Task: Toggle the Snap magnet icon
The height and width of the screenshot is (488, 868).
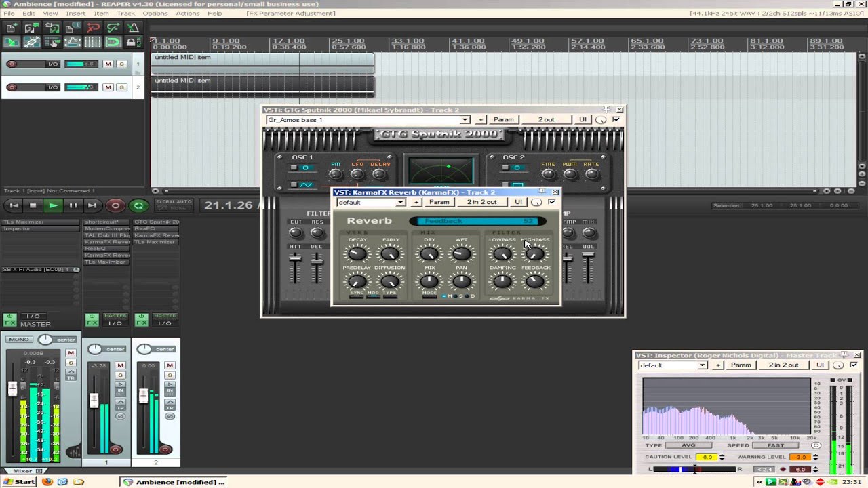Action: coord(113,42)
